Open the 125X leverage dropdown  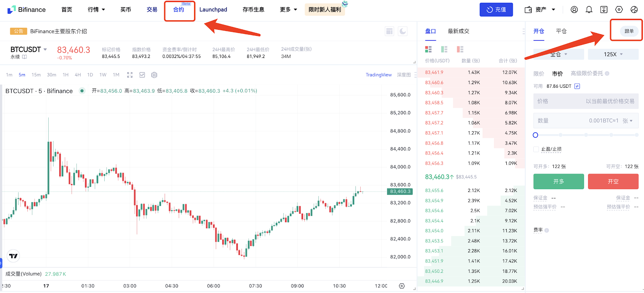[613, 54]
